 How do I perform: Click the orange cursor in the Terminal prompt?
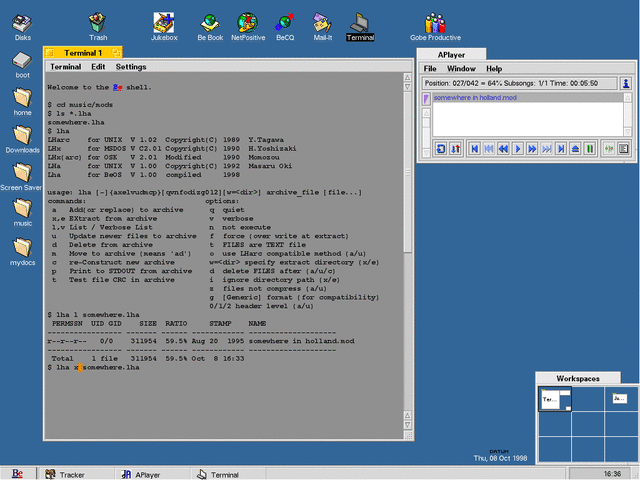tap(80, 367)
